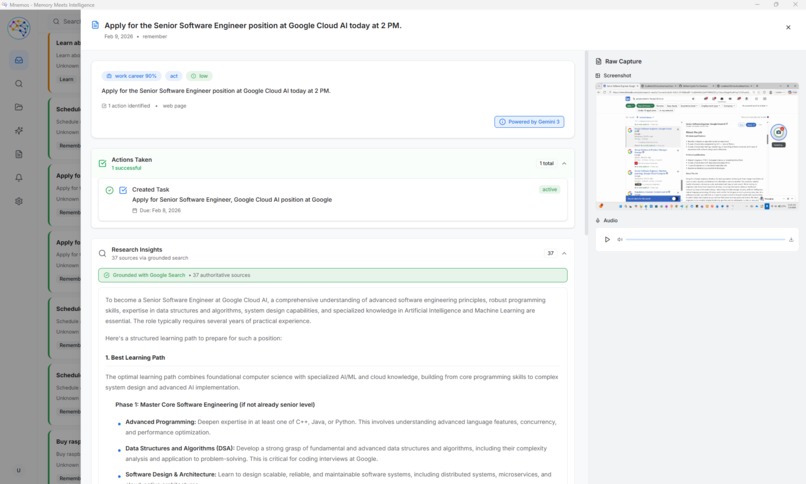Click the Screenshot label icon
The width and height of the screenshot is (806, 484).
tap(598, 76)
